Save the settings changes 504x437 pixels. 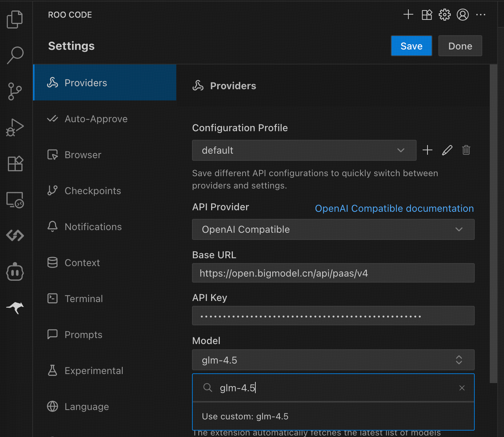point(411,46)
